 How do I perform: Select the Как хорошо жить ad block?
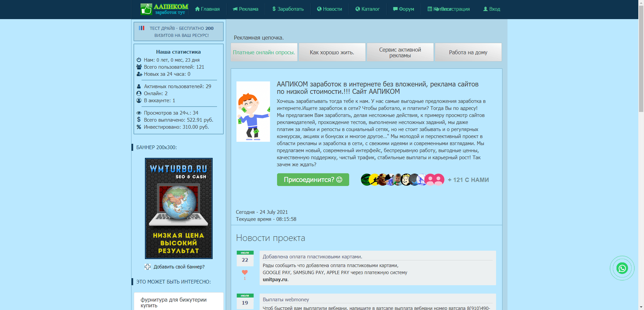332,52
